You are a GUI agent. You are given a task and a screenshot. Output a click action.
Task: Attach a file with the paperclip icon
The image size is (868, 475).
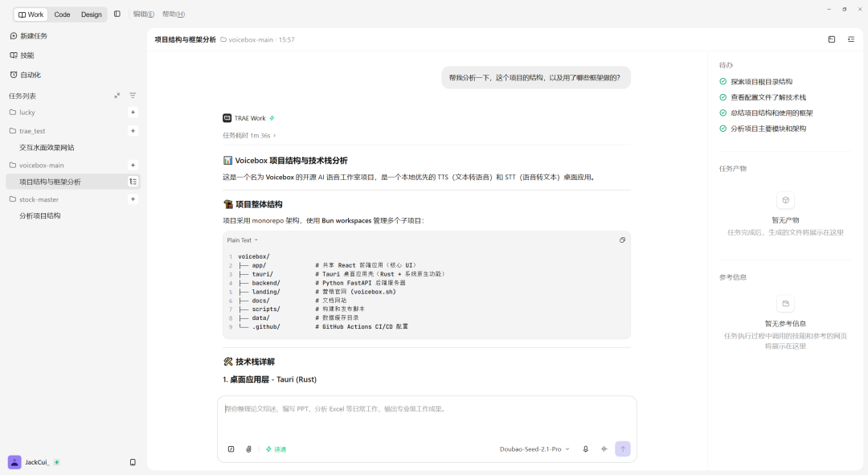[x=248, y=449]
